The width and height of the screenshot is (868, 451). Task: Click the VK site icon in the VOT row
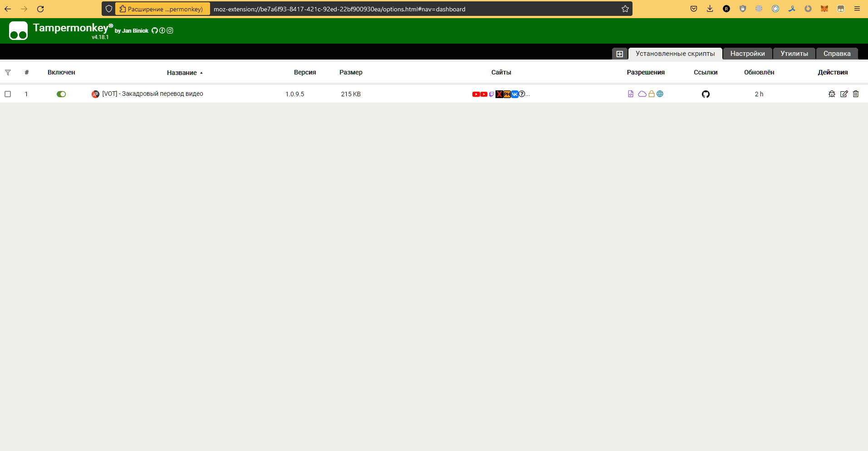515,94
